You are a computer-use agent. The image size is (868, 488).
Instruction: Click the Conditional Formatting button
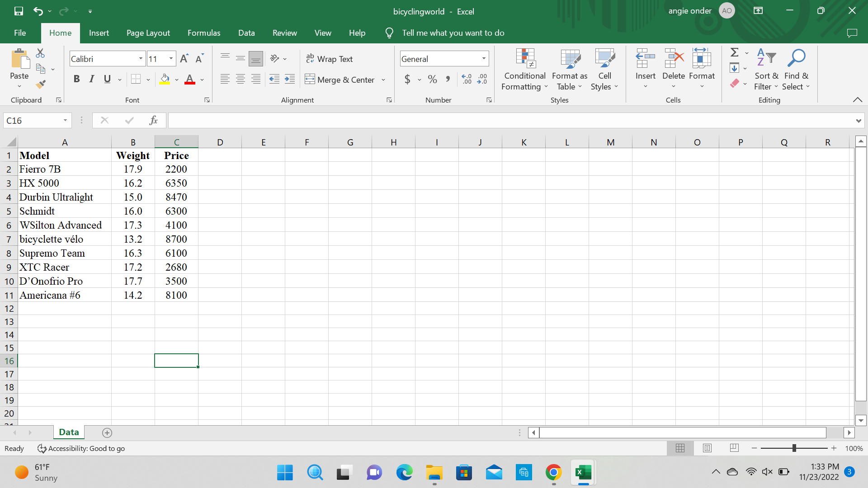pos(524,70)
